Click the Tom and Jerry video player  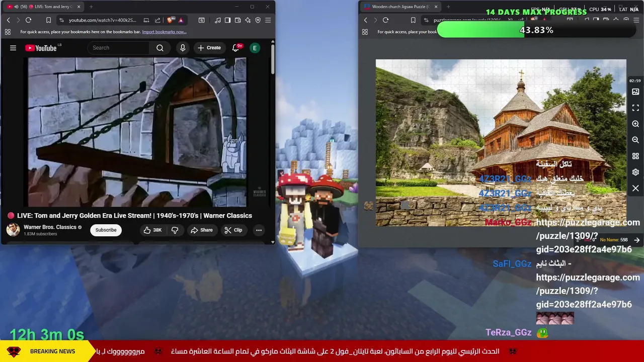(x=137, y=132)
